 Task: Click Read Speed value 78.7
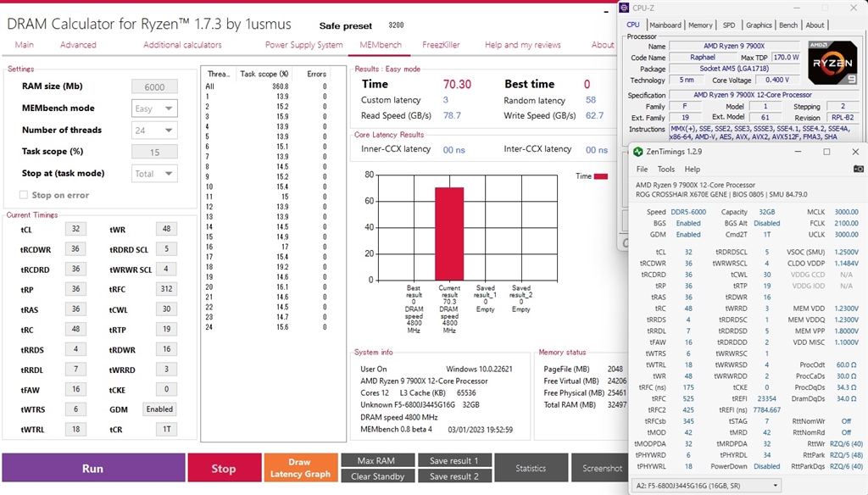coord(452,115)
